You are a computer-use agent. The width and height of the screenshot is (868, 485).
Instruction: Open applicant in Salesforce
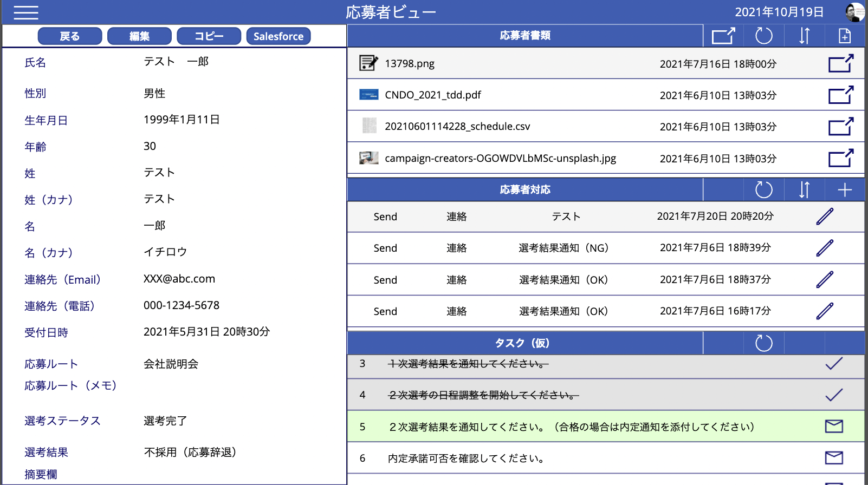click(x=278, y=36)
